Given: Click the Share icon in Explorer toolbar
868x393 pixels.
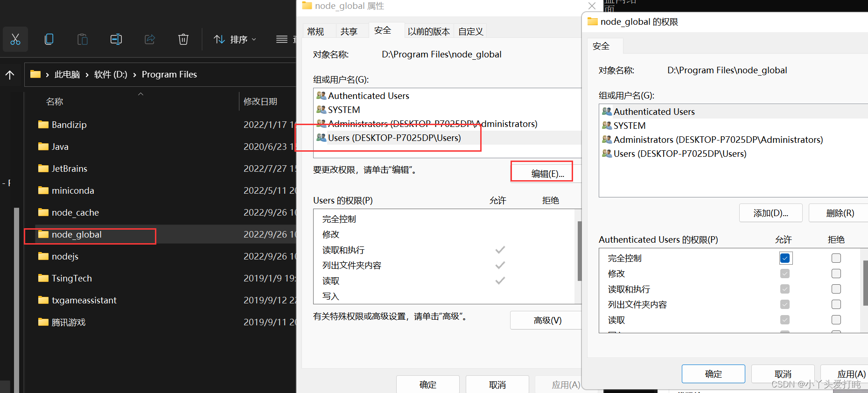Looking at the screenshot, I should click(x=150, y=39).
